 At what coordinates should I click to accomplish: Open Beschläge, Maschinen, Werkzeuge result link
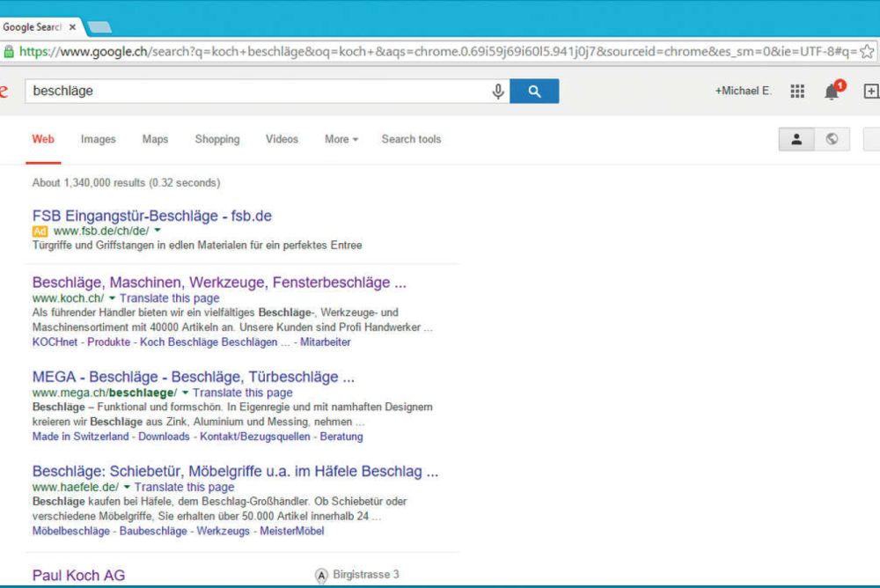click(219, 282)
